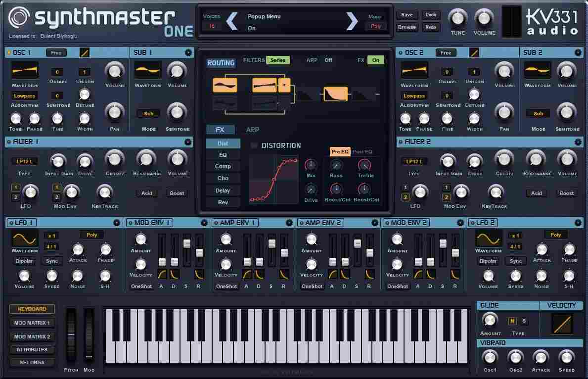Click the right arrow to load next preset

point(352,21)
